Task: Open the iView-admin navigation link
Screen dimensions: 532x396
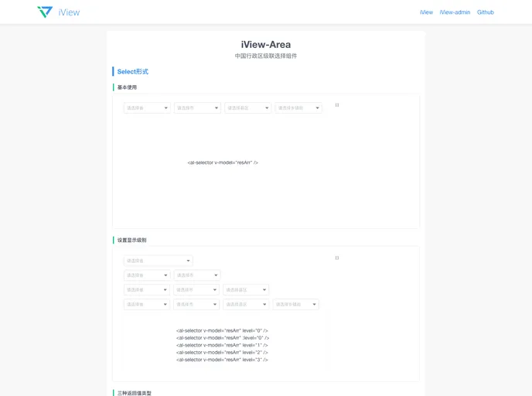Action: click(x=455, y=12)
